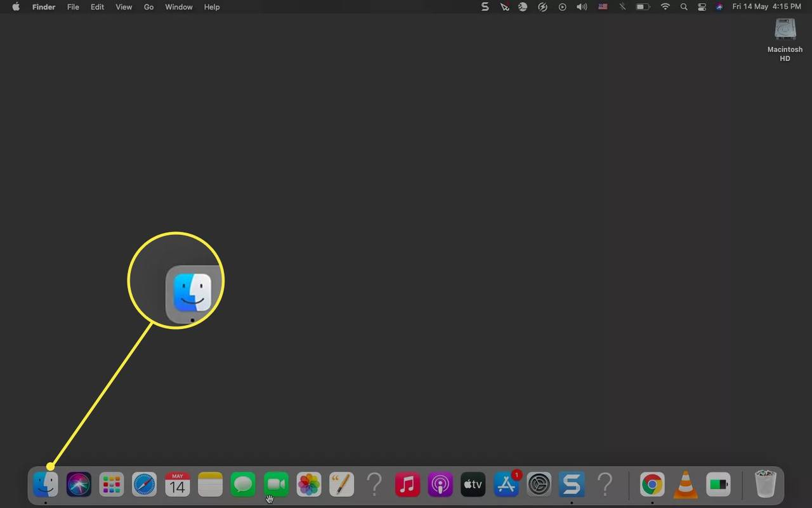Open the Go menu
The width and height of the screenshot is (812, 508).
coord(148,7)
